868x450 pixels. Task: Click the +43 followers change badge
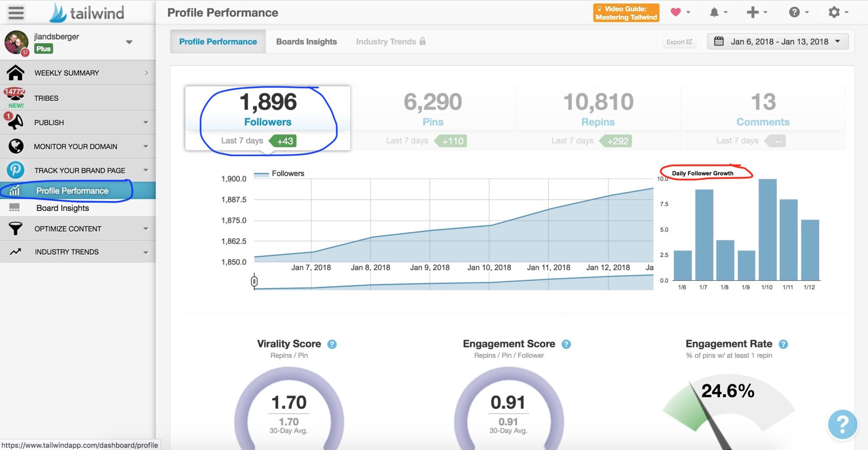(x=283, y=141)
